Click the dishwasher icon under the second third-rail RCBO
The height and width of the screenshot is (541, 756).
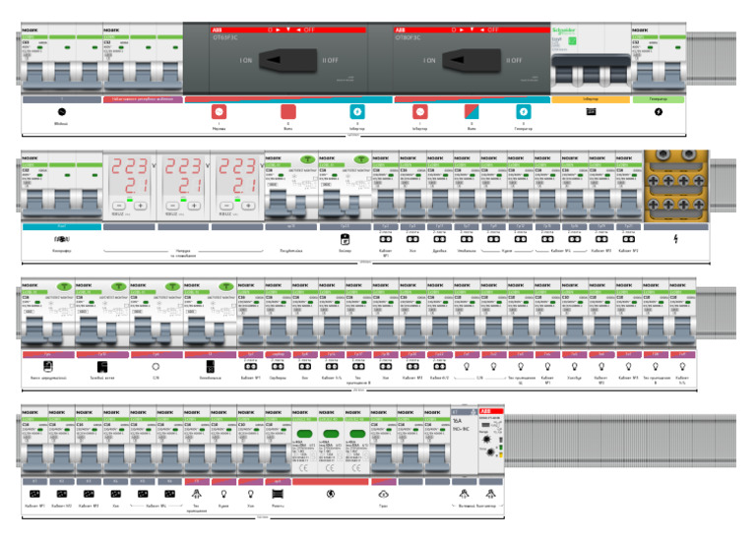101,367
